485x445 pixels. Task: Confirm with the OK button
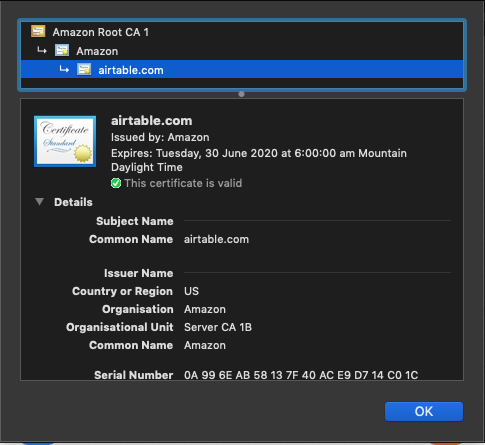(x=424, y=411)
